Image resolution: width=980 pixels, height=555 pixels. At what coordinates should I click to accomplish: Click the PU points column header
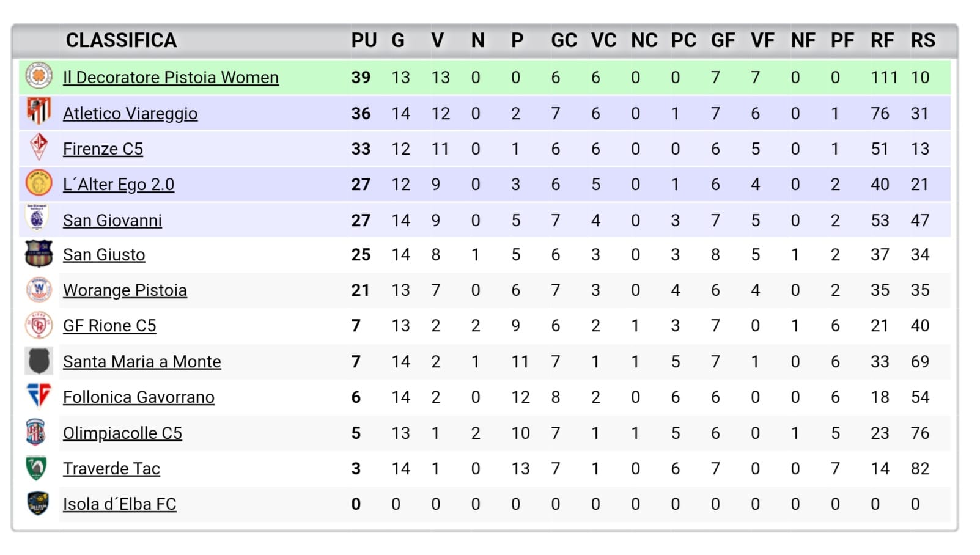(364, 40)
